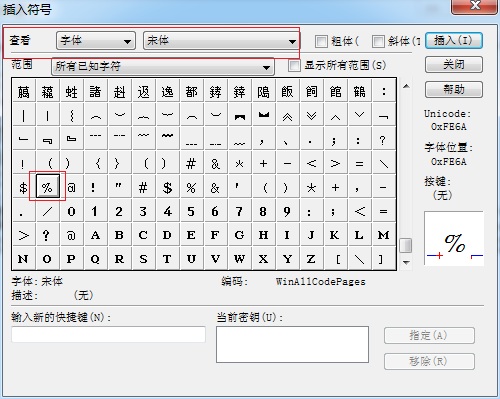Image resolution: width=500 pixels, height=399 pixels.
Task: Select the 館 character cell
Action: [335, 91]
